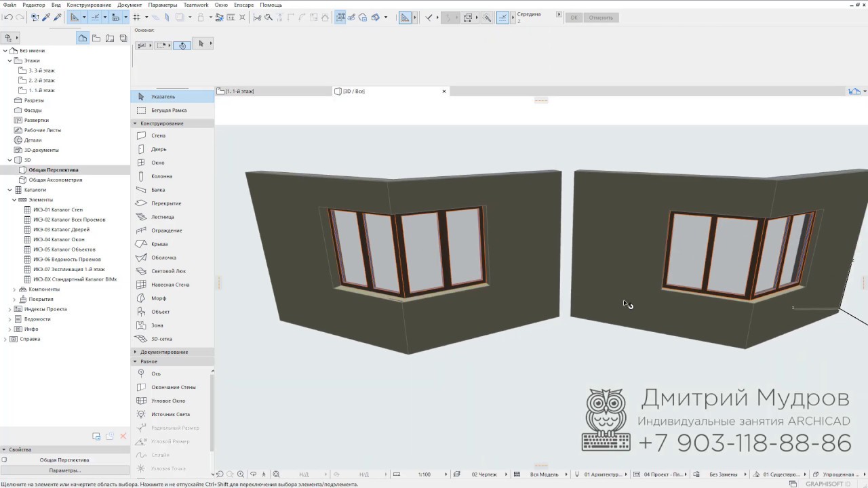Expand the Документирование toolbox section
Screen dimensions: 868x488
pyautogui.click(x=135, y=352)
